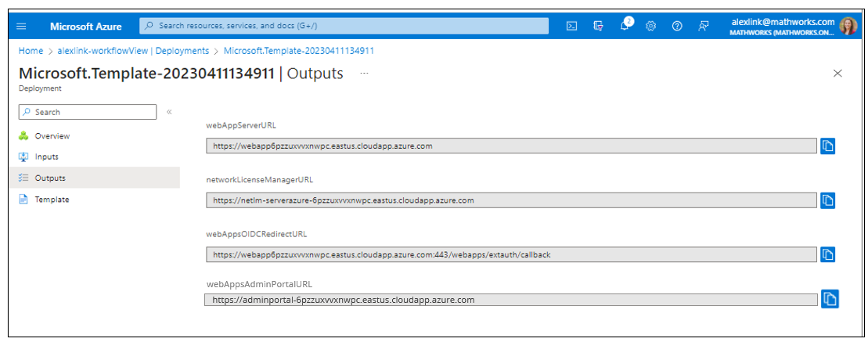This screenshot has height=342, width=868.
Task: Open the Feedback icon in top bar
Action: coord(703,26)
